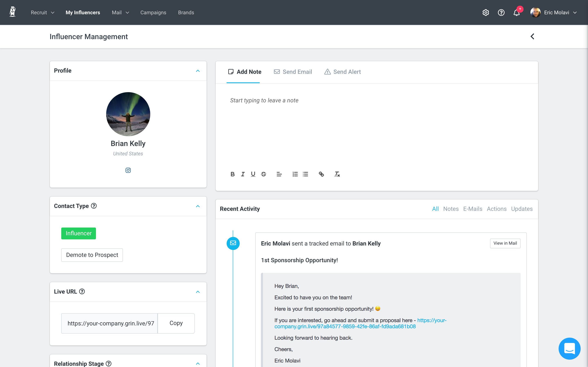Click Demote to Prospect button

[x=92, y=255]
